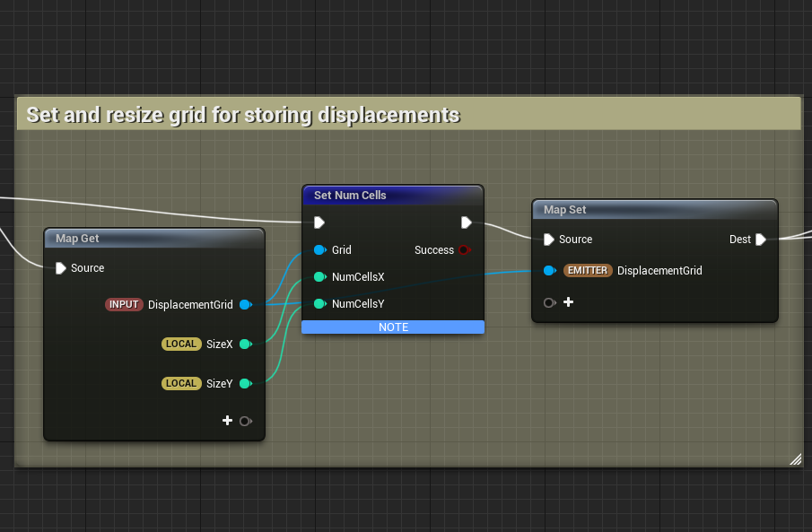812x532 pixels.
Task: Click the red Success output pin
Action: point(464,250)
